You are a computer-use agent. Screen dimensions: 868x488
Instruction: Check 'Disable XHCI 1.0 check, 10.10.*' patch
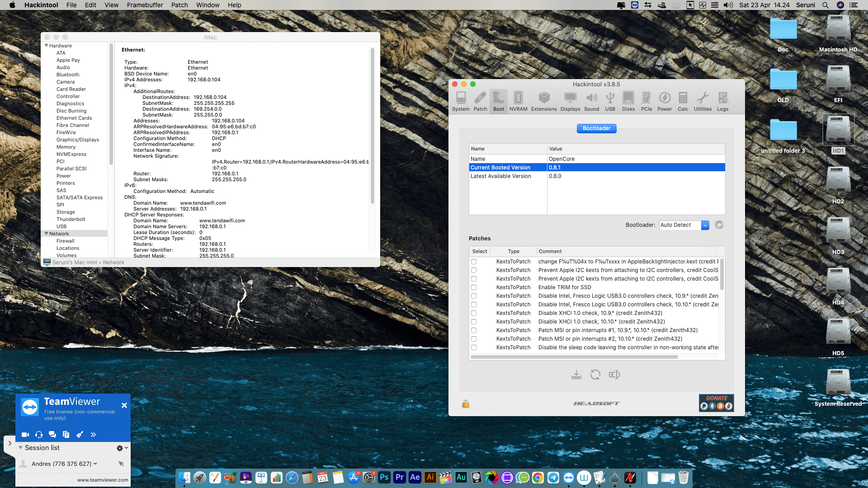click(x=474, y=322)
